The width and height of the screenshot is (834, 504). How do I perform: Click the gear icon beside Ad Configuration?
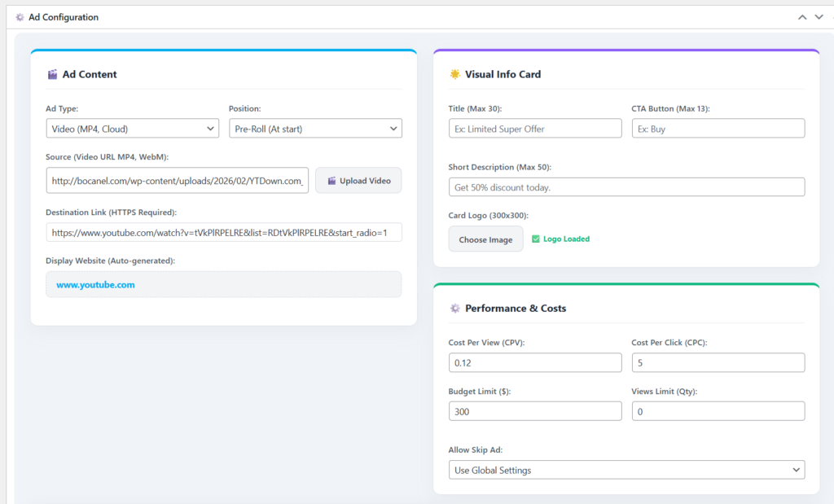[x=20, y=17]
